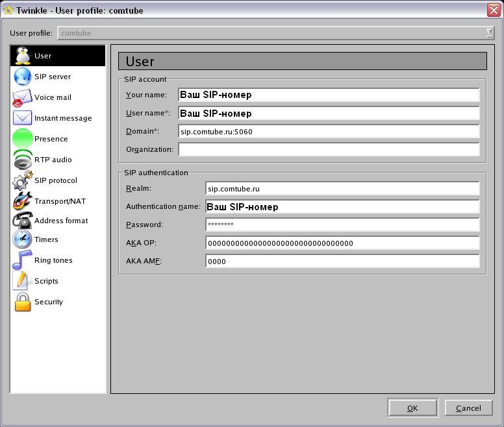
Task: Show Timers settings
Action: (58, 239)
